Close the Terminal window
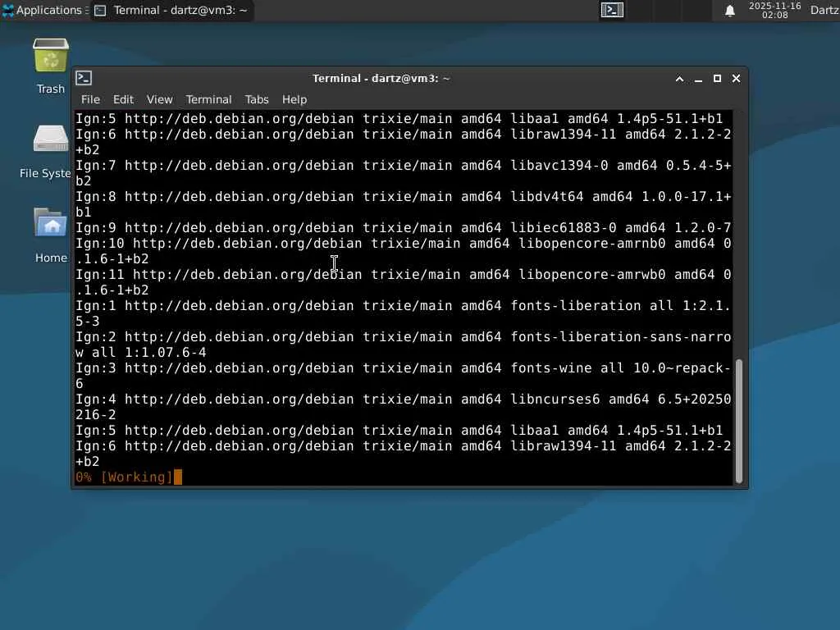Screen dimensions: 840x630 pos(736,79)
